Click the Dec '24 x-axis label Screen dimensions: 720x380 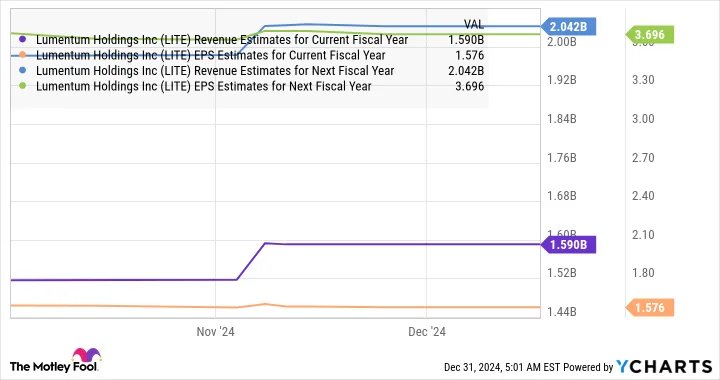(x=427, y=332)
